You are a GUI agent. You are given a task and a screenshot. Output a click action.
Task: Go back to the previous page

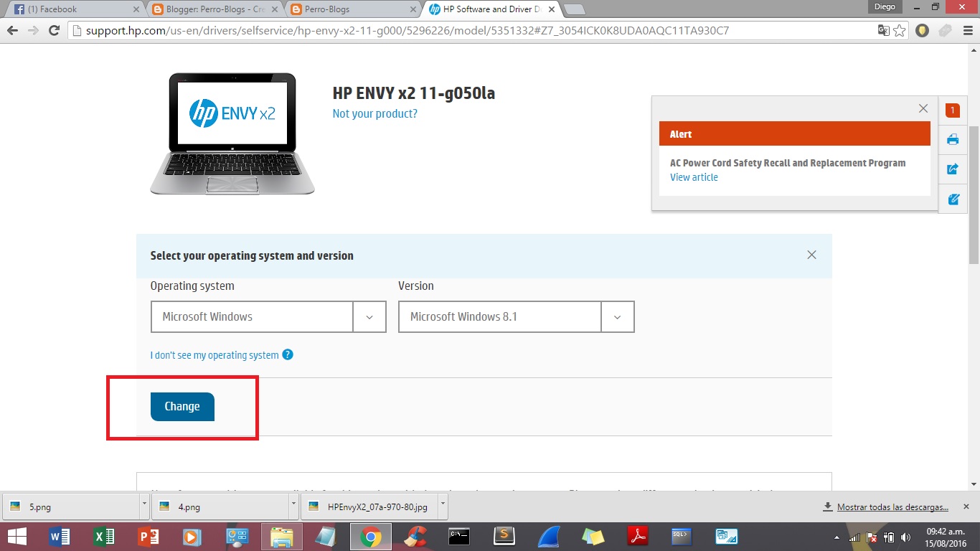pyautogui.click(x=12, y=31)
